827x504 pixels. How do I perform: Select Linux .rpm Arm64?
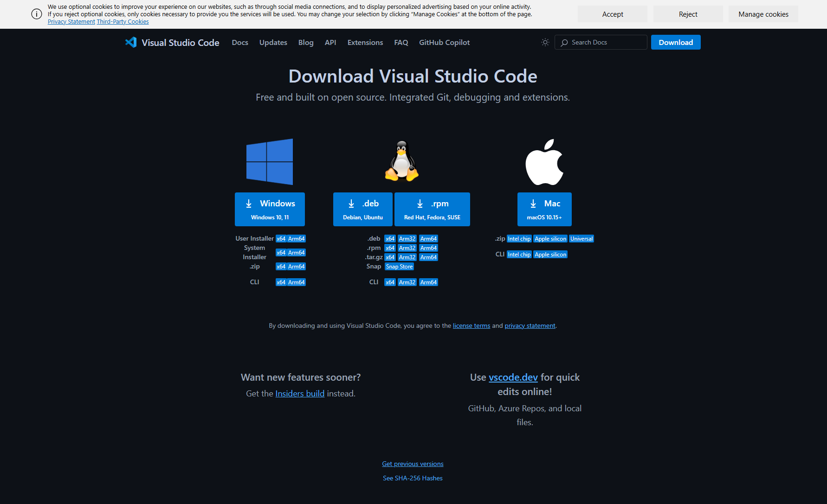click(x=428, y=248)
